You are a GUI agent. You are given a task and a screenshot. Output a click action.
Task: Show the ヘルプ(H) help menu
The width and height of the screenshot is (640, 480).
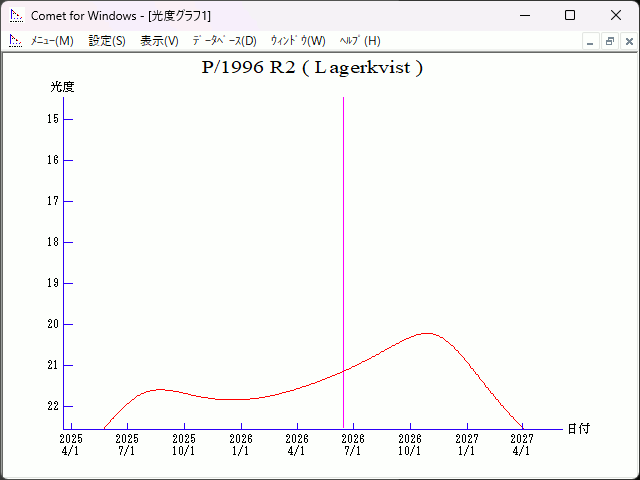[360, 41]
